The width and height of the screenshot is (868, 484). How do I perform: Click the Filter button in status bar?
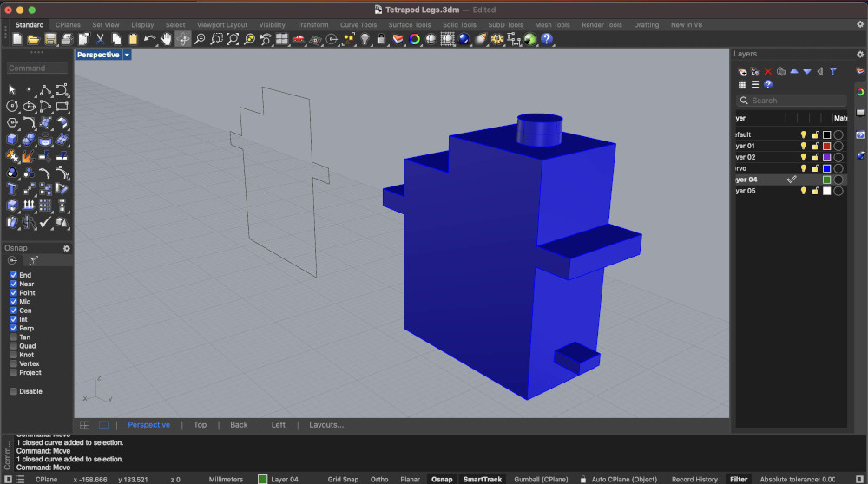(x=739, y=479)
